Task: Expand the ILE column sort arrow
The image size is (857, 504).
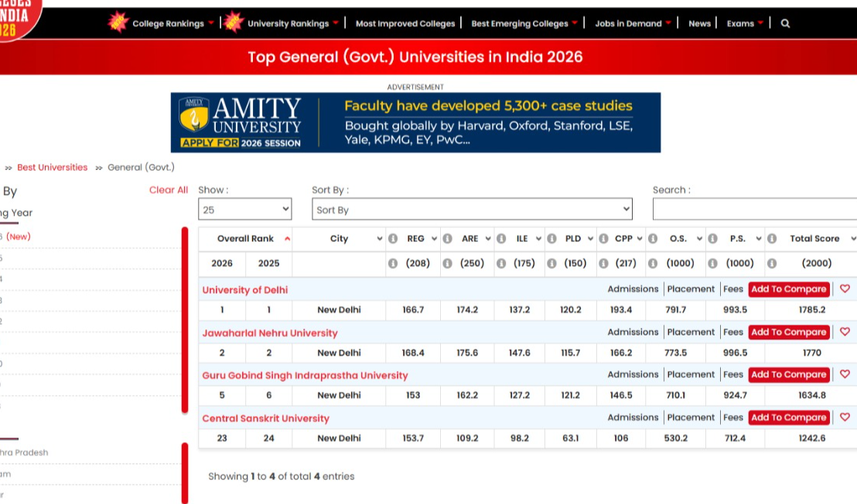Action: (x=538, y=239)
